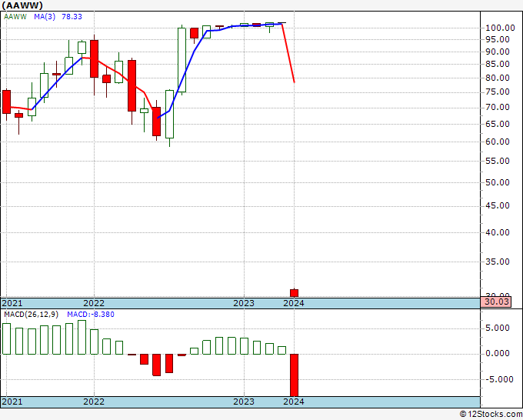Viewport: 523px width, 420px height.
Task: Click the tall green candlestick rising to 100
Action: tap(182, 60)
